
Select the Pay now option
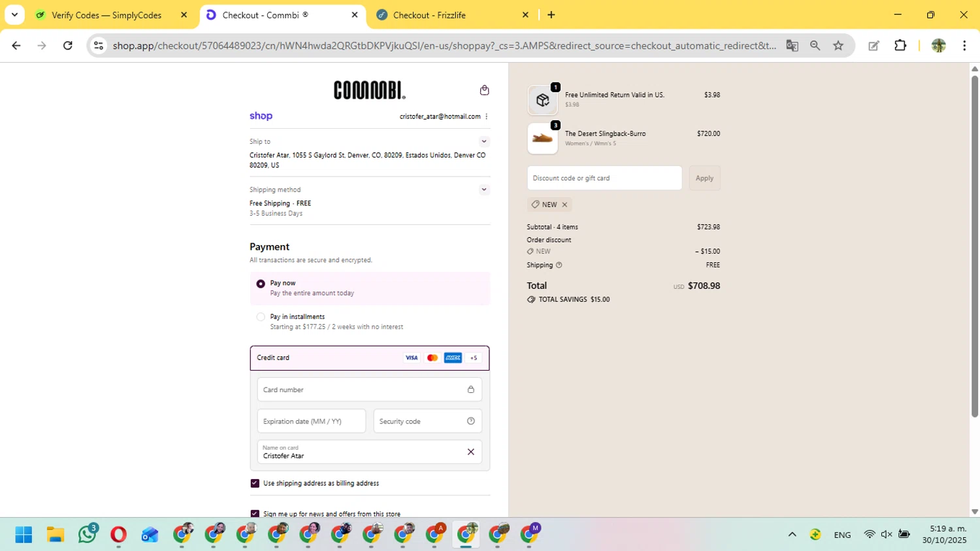click(261, 284)
